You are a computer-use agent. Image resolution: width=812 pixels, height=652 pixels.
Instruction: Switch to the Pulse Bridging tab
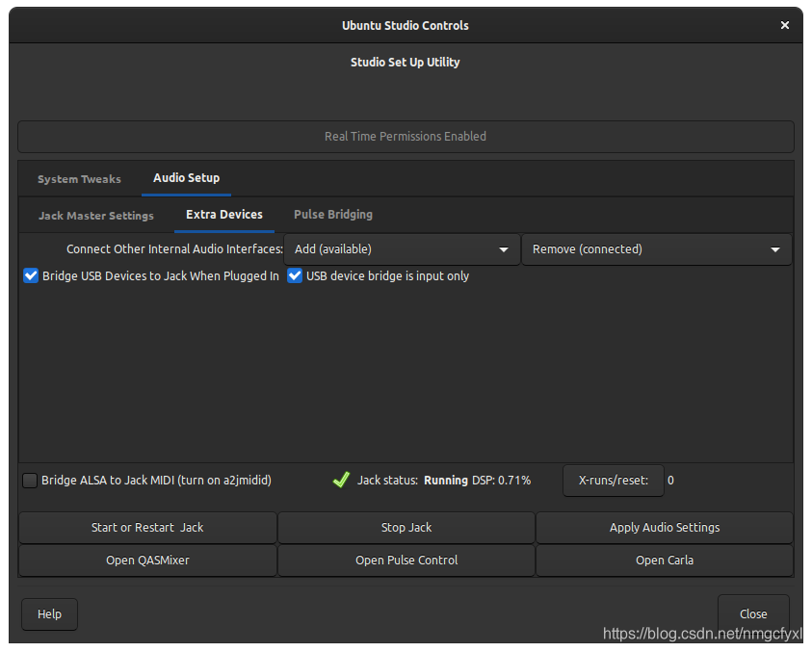pos(333,215)
